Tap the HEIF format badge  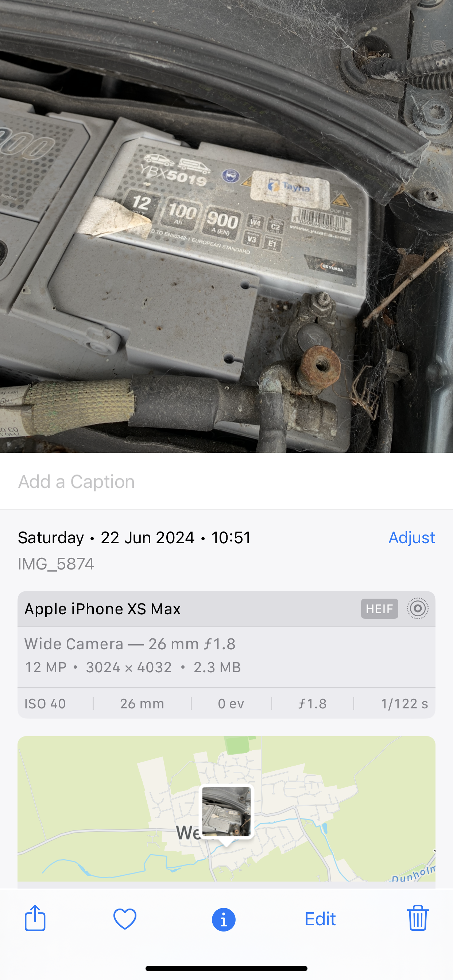pos(380,609)
